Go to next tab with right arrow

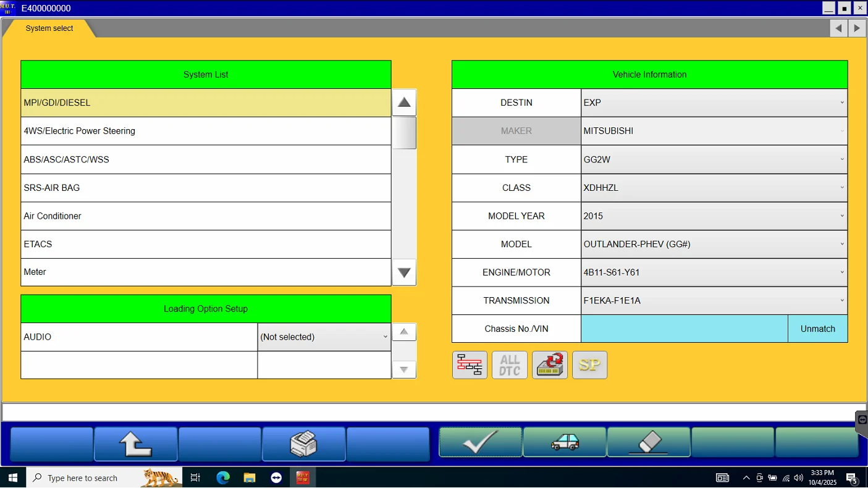click(x=856, y=28)
